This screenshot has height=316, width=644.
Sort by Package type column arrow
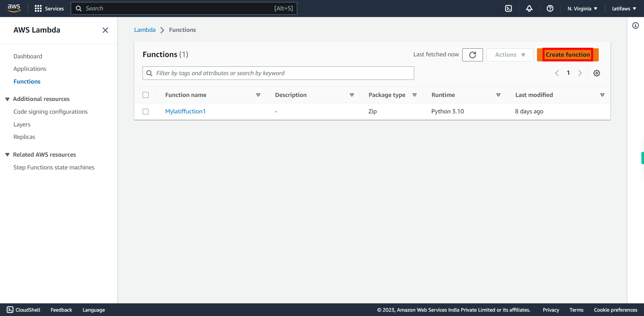pyautogui.click(x=415, y=95)
